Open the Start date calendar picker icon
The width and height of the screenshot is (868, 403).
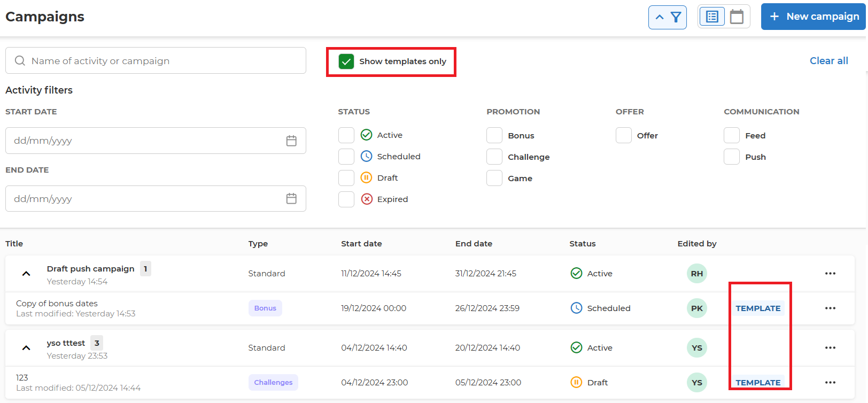291,141
